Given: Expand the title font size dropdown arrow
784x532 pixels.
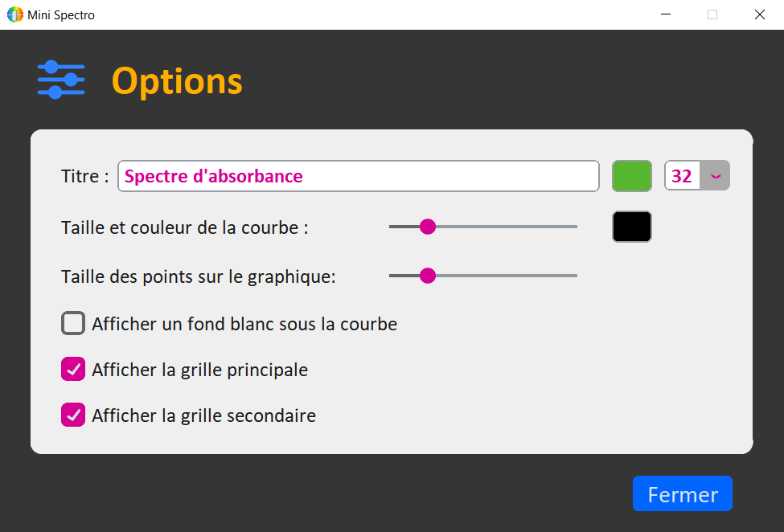Looking at the screenshot, I should tap(715, 176).
